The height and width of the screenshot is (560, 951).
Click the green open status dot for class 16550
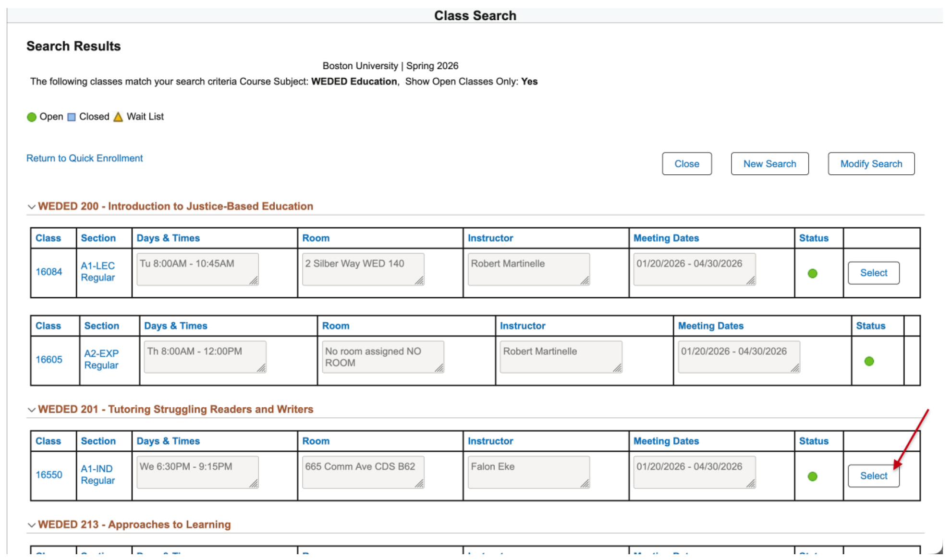click(812, 476)
